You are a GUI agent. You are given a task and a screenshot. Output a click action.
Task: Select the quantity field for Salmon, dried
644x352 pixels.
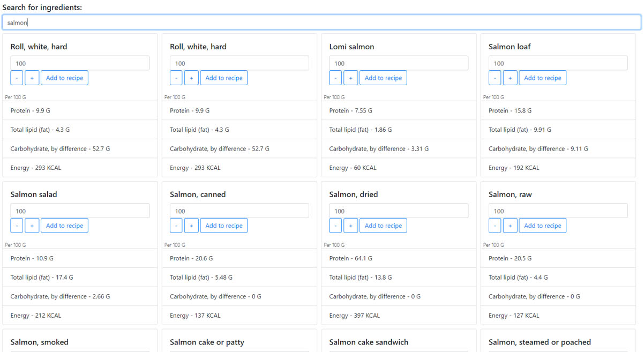(x=399, y=210)
